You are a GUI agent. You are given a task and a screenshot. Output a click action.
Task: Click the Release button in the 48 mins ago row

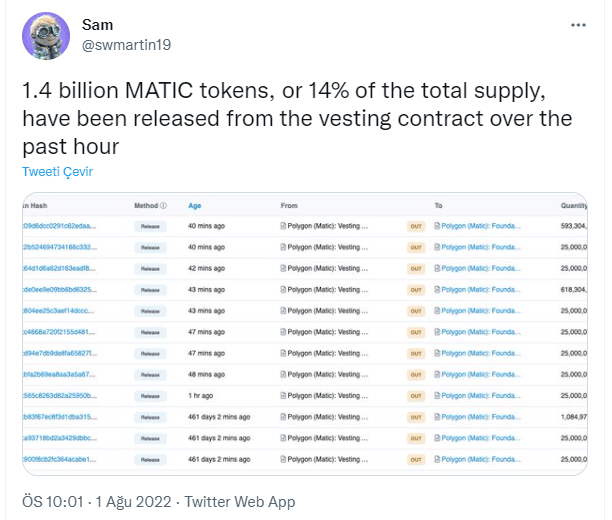[150, 374]
